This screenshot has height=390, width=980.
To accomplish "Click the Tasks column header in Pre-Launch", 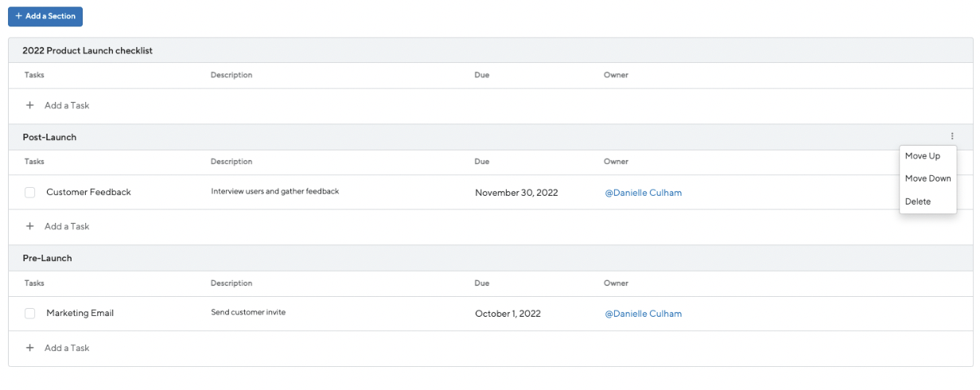I will [x=34, y=283].
